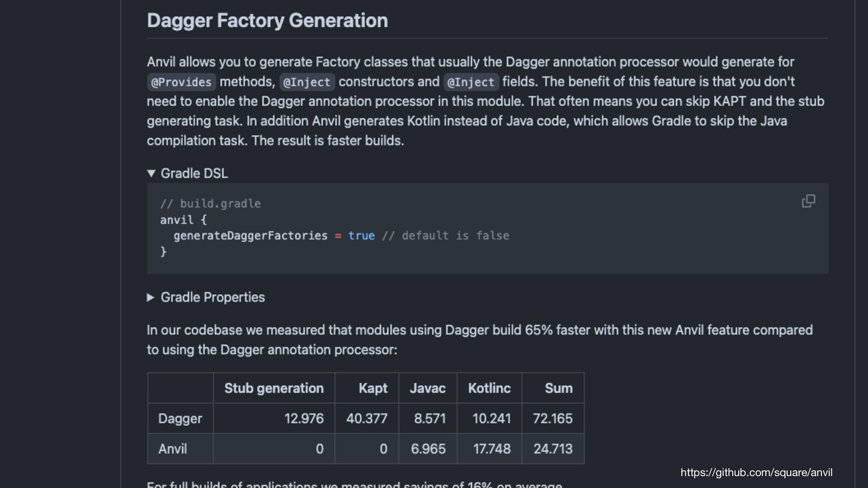Select the Javac column header
This screenshot has width=868, height=488.
428,389
